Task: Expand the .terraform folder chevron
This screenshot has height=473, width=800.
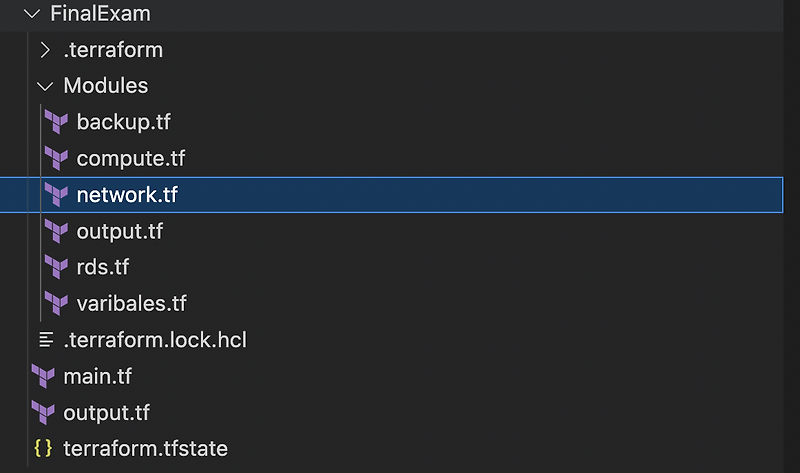Action: coord(44,50)
